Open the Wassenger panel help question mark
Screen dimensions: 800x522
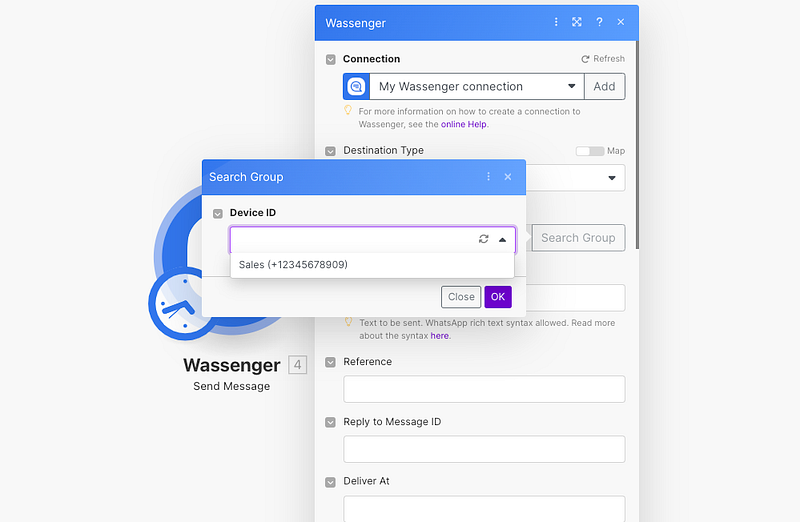click(599, 22)
